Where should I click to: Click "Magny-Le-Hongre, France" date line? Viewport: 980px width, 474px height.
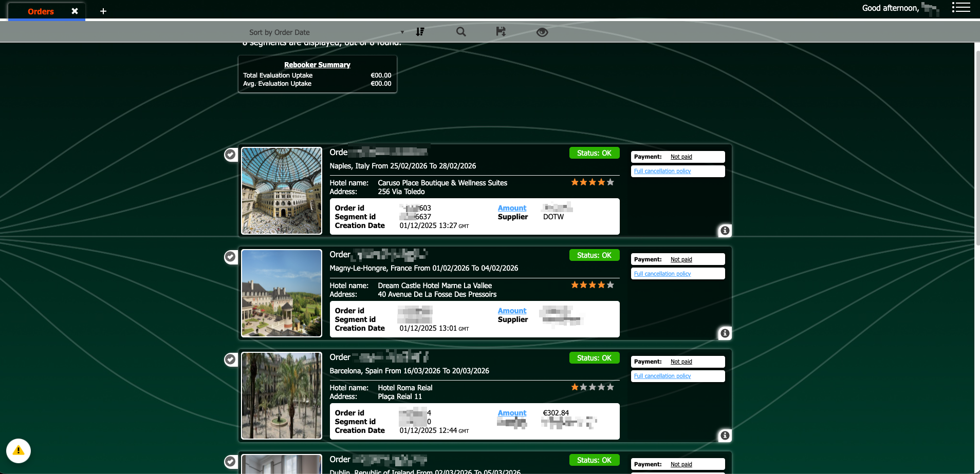(x=424, y=268)
